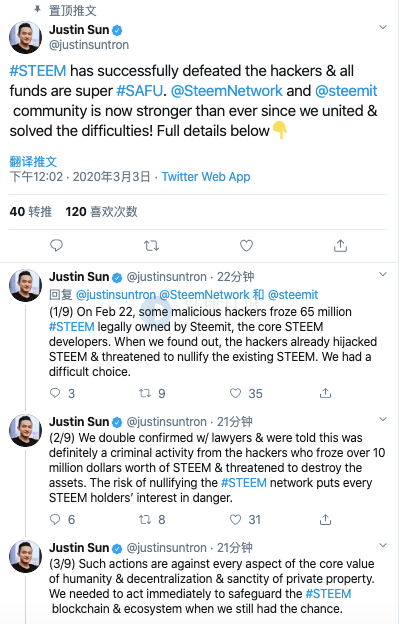The image size is (399, 624).
Task: Like the (1/9) reply tweet
Action: pyautogui.click(x=236, y=393)
